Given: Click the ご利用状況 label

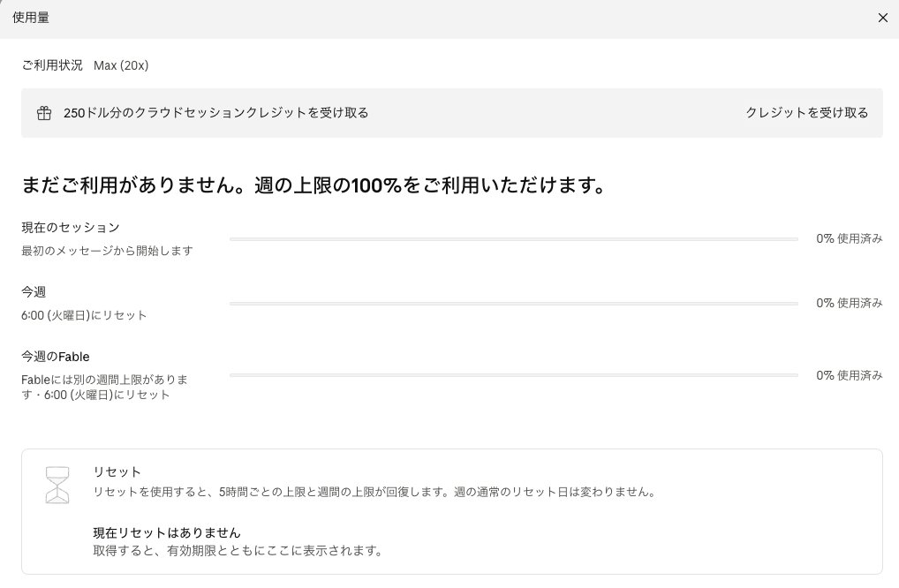Looking at the screenshot, I should [x=52, y=65].
